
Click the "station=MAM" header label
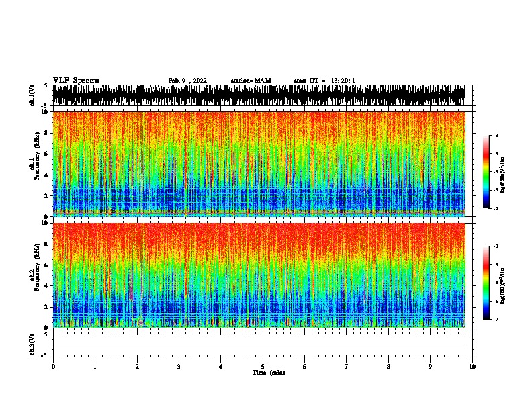tap(251, 81)
